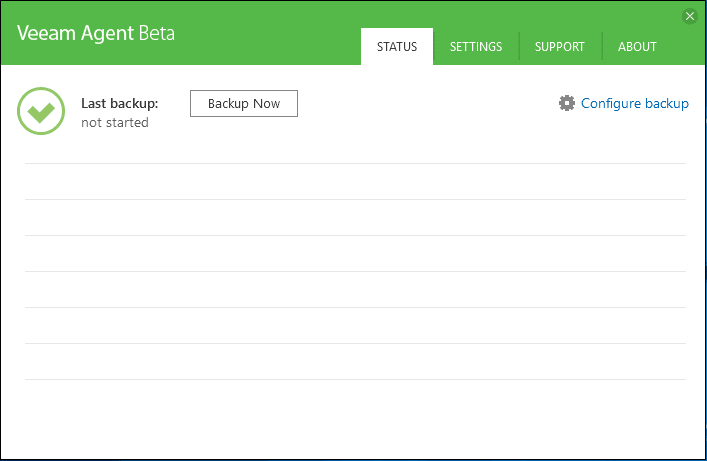Viewport: 707px width, 461px height.
Task: Open the Configure backup link
Action: (634, 103)
